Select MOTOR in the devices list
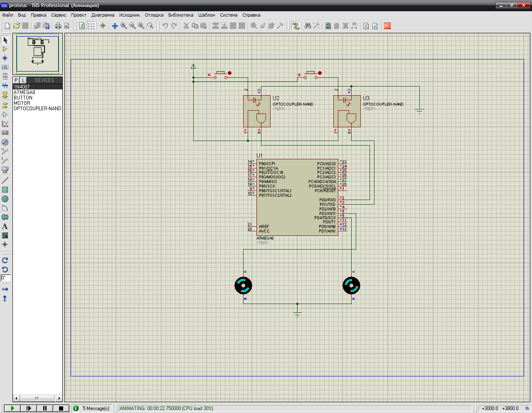The height and width of the screenshot is (413, 532). pyautogui.click(x=37, y=103)
